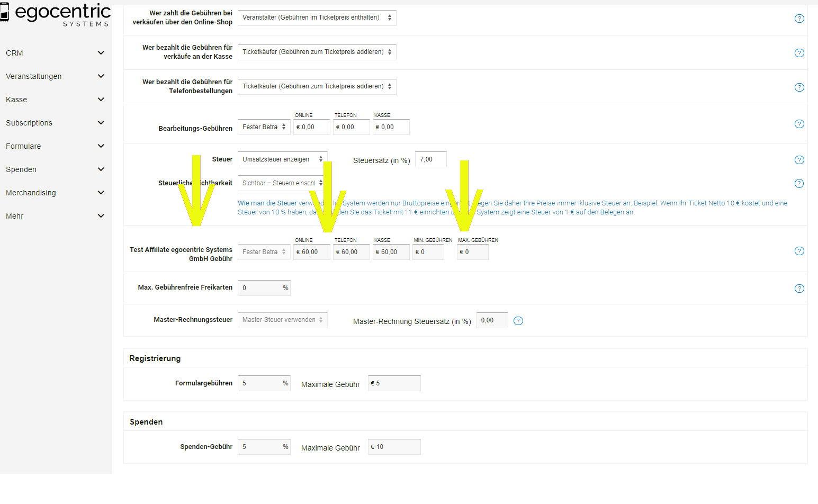
Task: Open fee payer dropdown for Telefonbestellungen
Action: (x=317, y=86)
